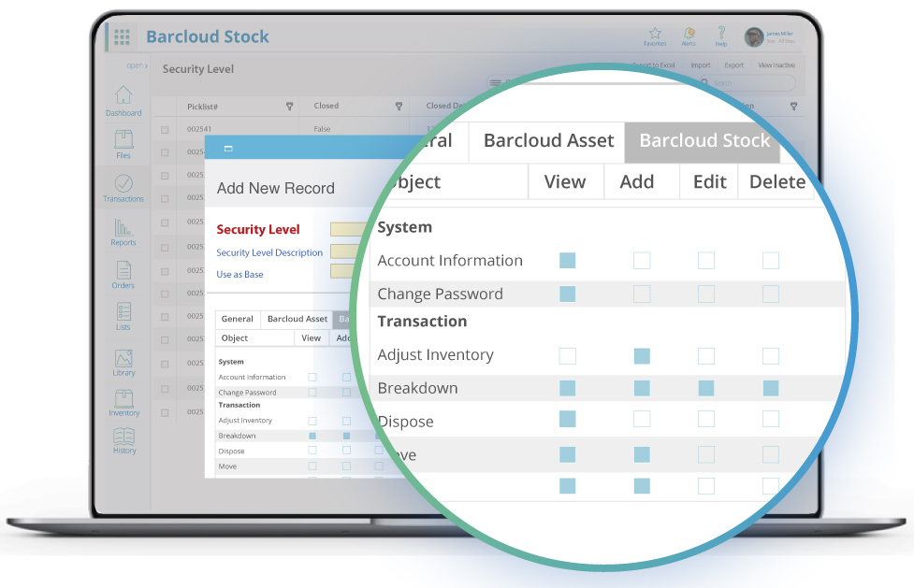Expand the sidebar with the open arrow
The height and width of the screenshot is (588, 914).
coord(138,65)
